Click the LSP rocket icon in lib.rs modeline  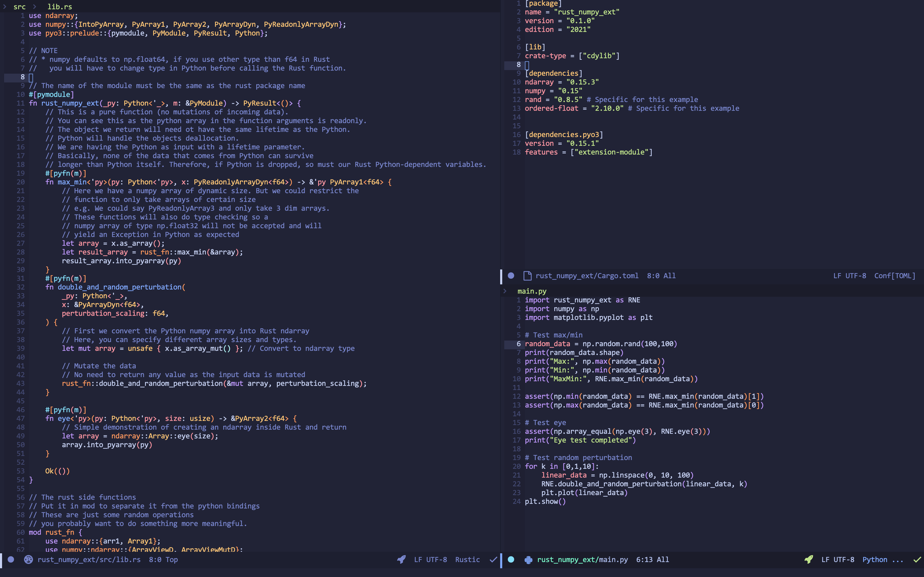tap(401, 559)
